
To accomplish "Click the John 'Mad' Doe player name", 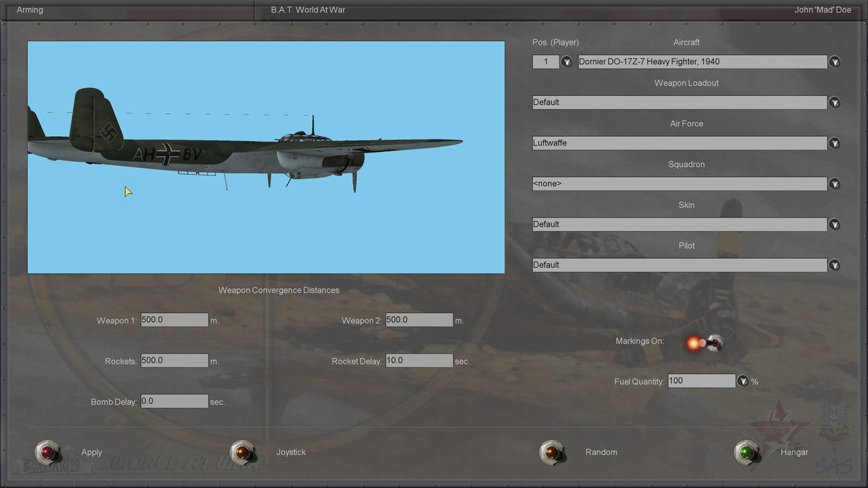I will 823,10.
